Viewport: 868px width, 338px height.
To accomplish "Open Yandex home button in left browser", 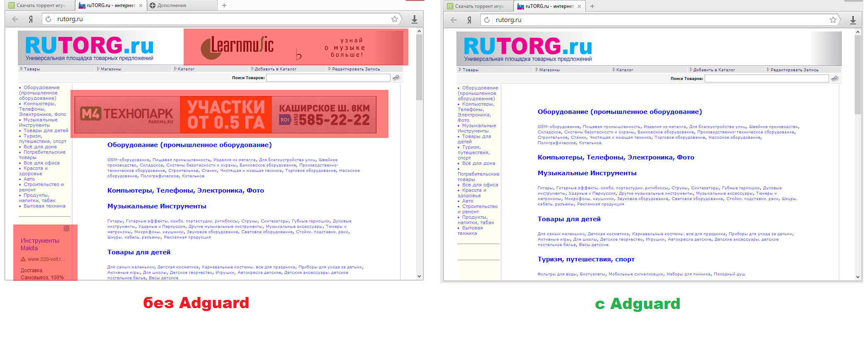I will [31, 19].
